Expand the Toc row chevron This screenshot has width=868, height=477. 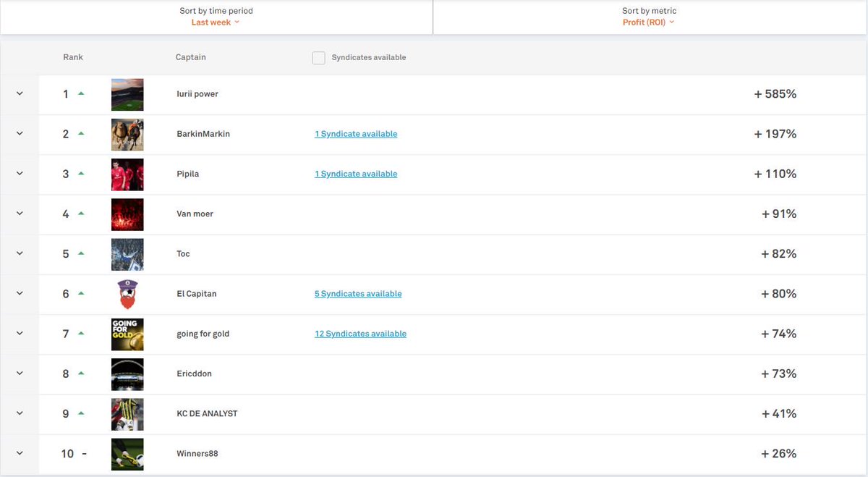20,254
